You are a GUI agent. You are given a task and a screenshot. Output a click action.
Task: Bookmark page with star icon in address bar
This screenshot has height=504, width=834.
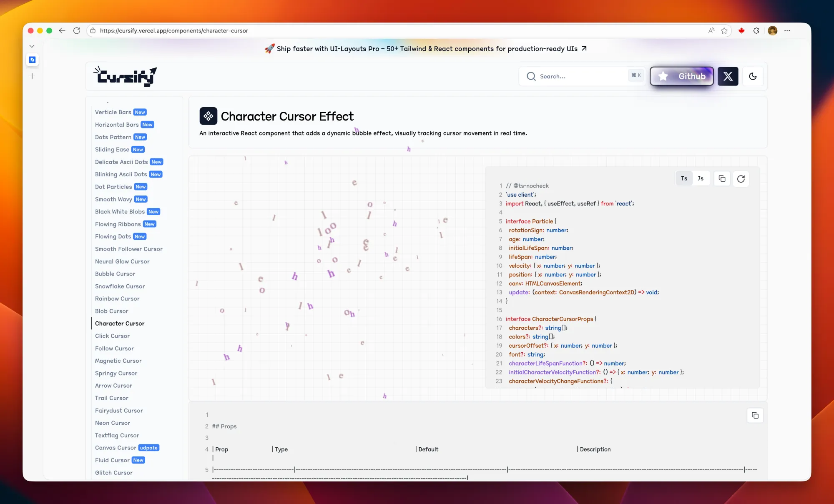724,30
